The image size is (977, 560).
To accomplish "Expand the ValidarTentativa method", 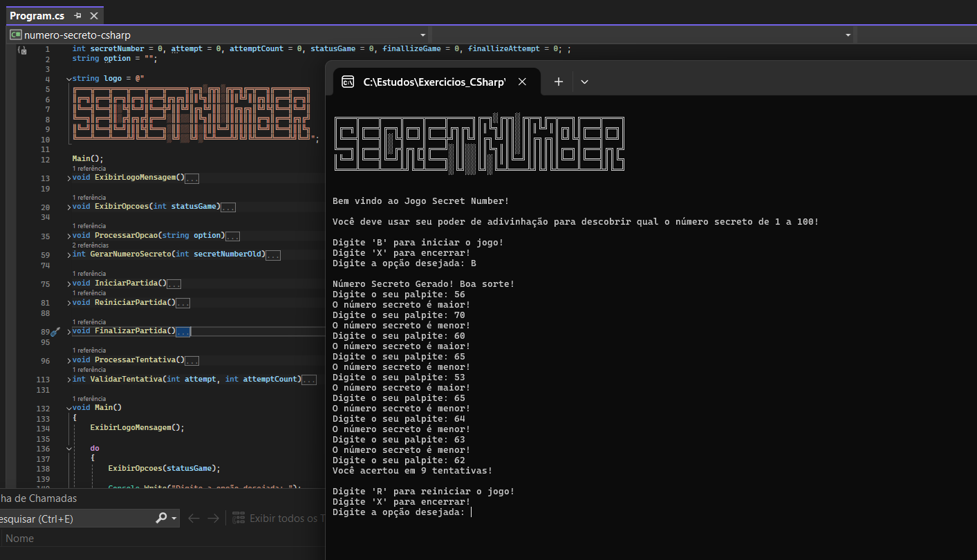I will point(68,380).
